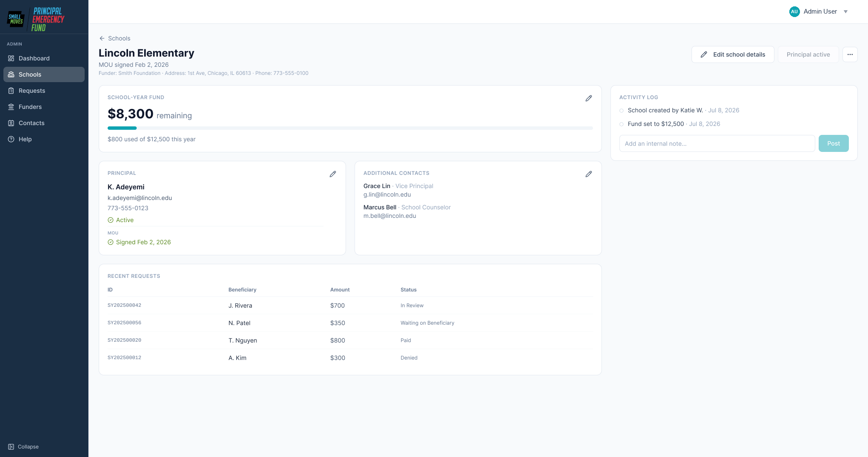The image size is (868, 457).
Task: Click the In Review status
Action: [412, 306]
